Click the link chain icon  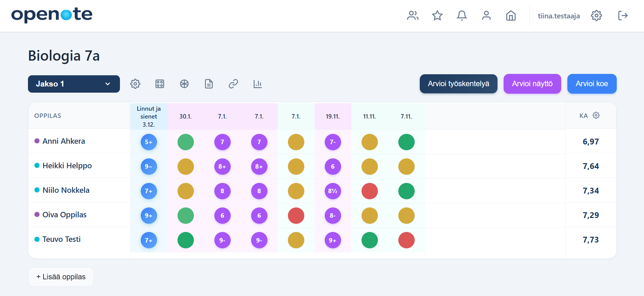(x=233, y=84)
